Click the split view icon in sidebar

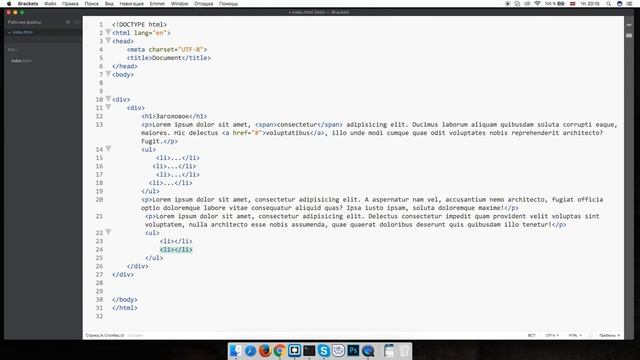pyautogui.click(x=77, y=22)
